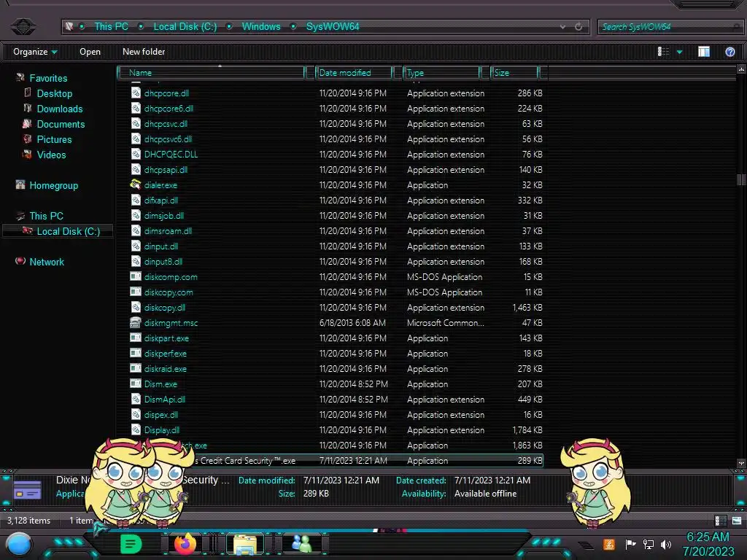
Task: Sort by Type column header
Action: (441, 72)
